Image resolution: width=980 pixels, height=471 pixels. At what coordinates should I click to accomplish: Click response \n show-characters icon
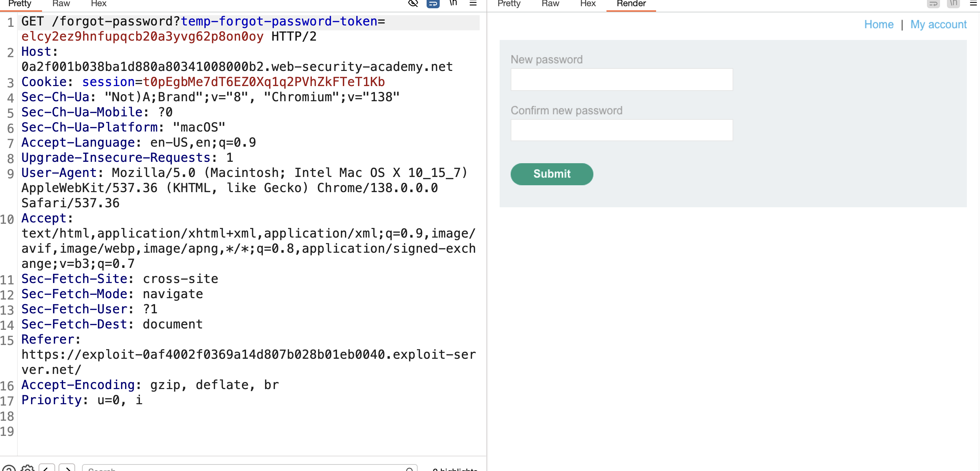953,3
